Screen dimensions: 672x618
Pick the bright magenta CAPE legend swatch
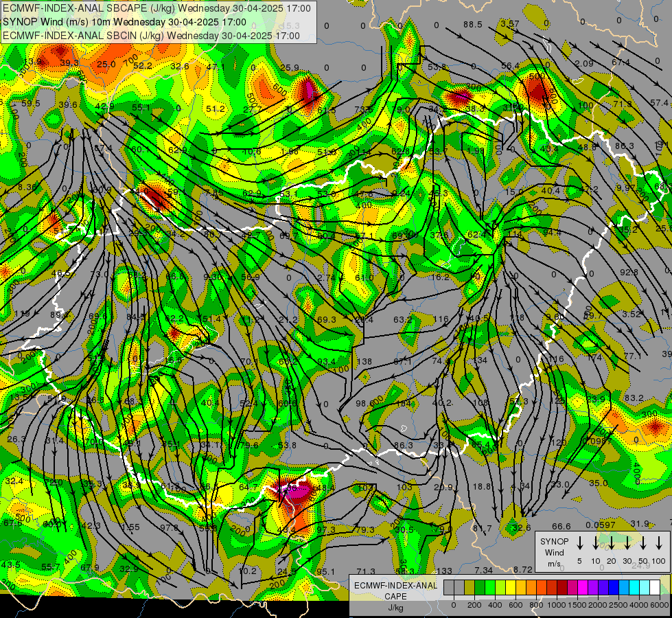(x=583, y=587)
